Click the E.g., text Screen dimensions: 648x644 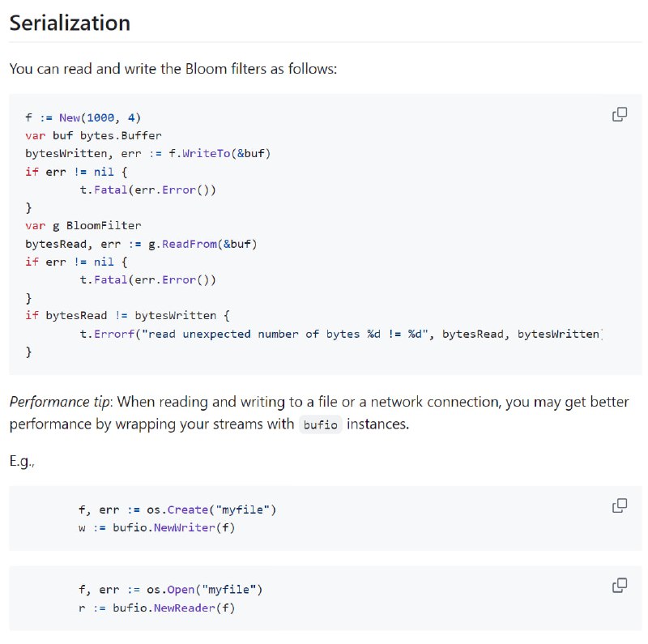click(22, 461)
